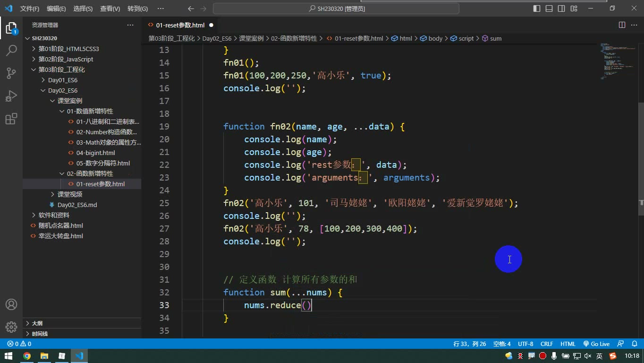Select the 01-reset参数.html editor tab
The image size is (644, 363).
(181, 25)
